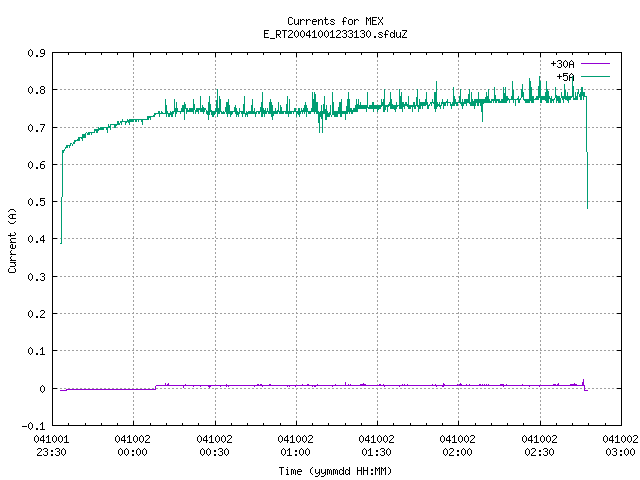This screenshot has height=480, width=640.
Task: Click the x-axis tick label 041002 03:00
Action: pos(620,446)
